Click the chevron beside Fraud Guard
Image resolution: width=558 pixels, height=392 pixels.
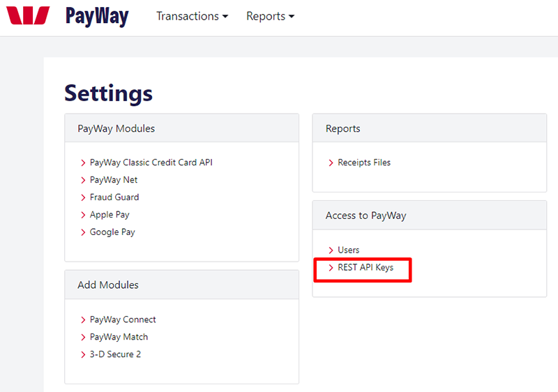[83, 198]
